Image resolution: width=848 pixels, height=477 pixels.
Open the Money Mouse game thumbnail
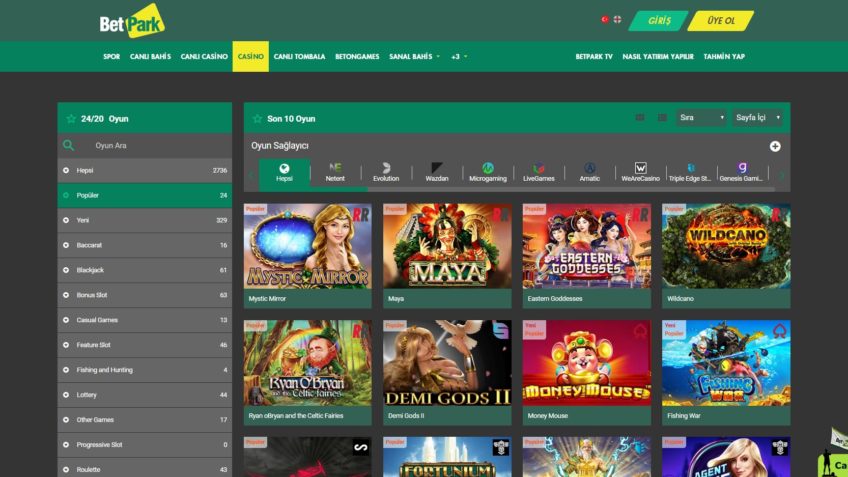tap(587, 363)
